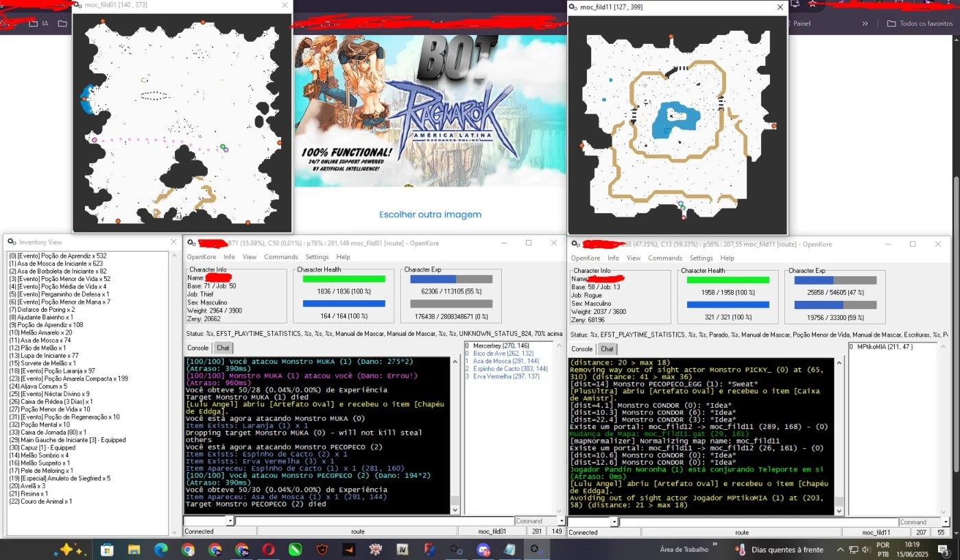Click the moc_fild01 console scrollbar down arrow
Viewport: 960px width, 560px height.
pos(455,510)
